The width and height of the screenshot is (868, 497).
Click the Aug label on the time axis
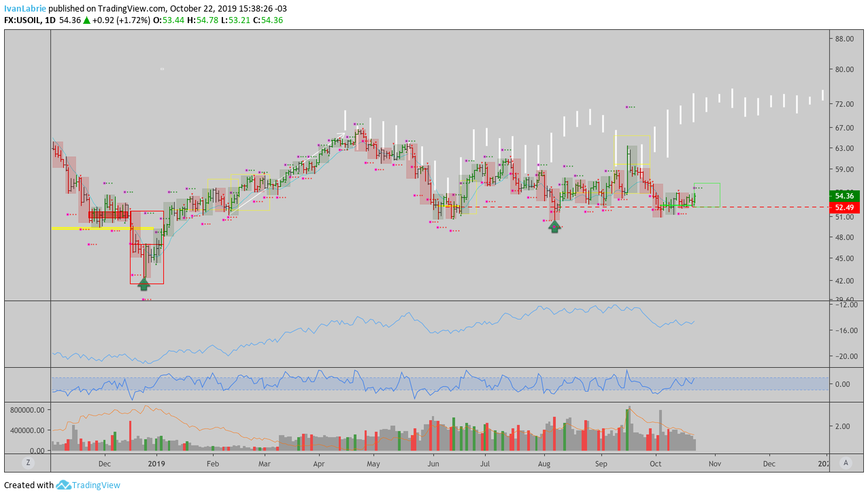pyautogui.click(x=544, y=464)
